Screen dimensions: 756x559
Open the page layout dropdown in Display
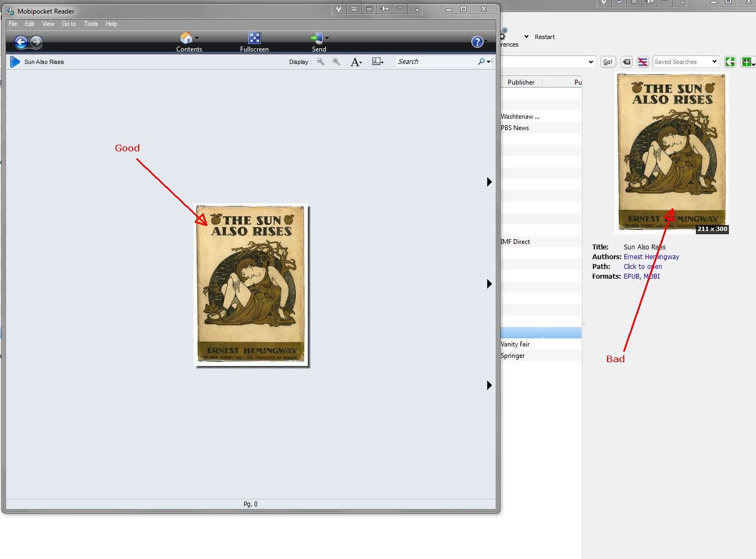(378, 62)
